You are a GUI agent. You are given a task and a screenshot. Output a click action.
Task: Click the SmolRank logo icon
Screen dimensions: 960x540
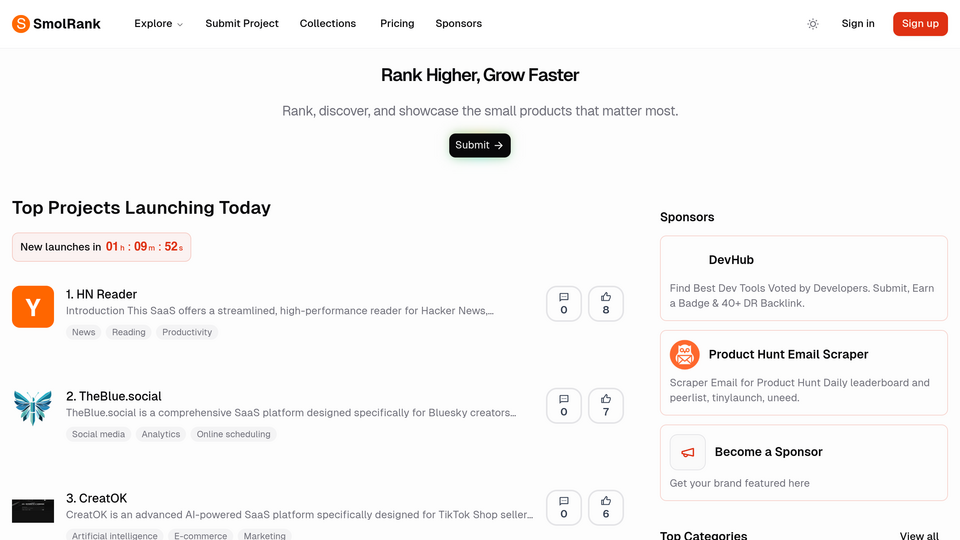(21, 24)
